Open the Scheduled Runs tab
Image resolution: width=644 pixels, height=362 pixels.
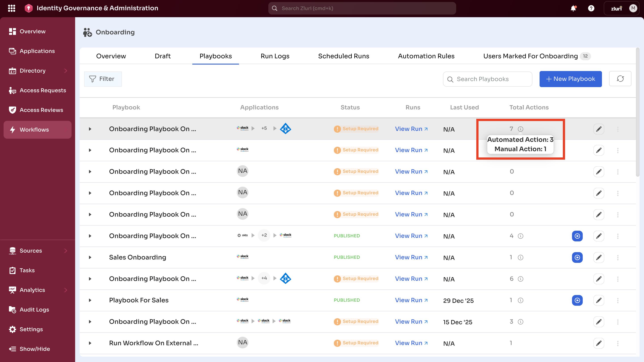point(343,56)
